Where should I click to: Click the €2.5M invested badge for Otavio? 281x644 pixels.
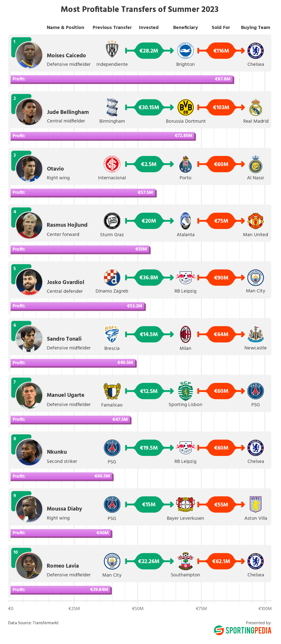click(149, 164)
